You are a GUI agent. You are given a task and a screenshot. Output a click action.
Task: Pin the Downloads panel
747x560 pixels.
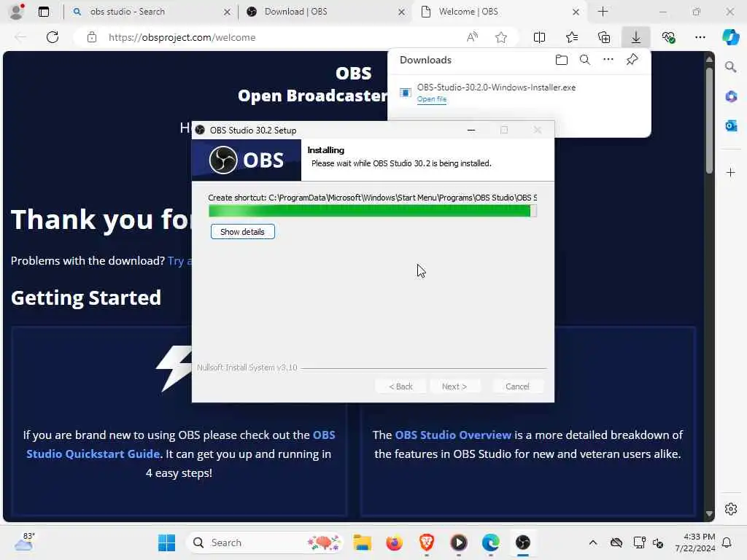(x=632, y=60)
